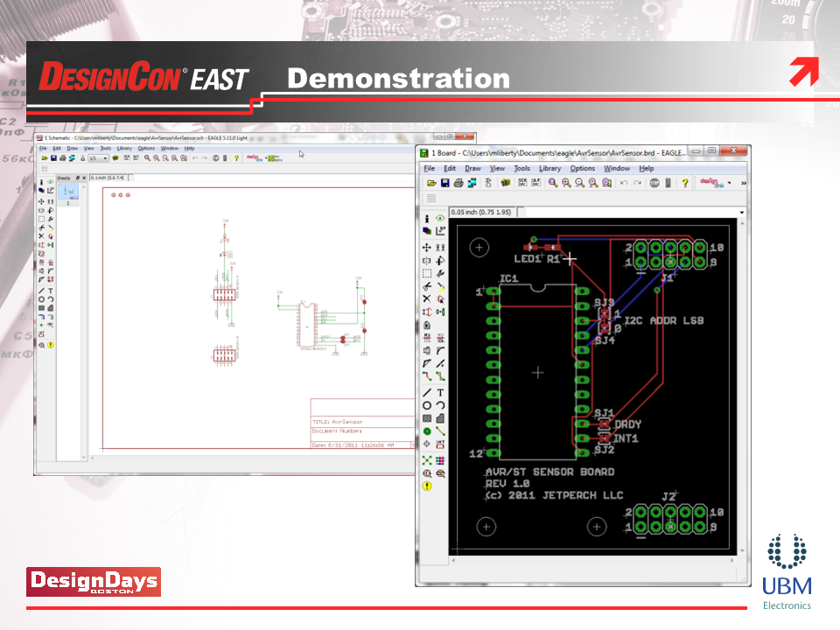Image resolution: width=840 pixels, height=630 pixels.
Task: Select Wire line tool in Board toolbox
Action: click(x=426, y=393)
